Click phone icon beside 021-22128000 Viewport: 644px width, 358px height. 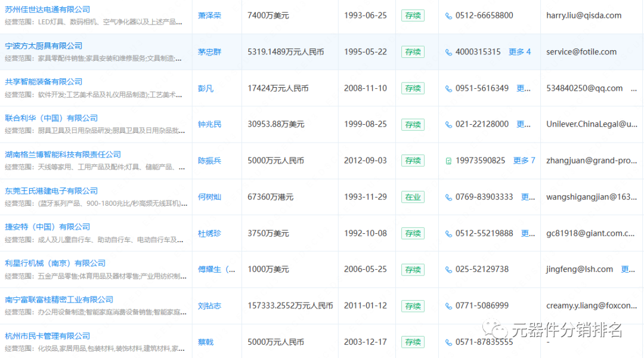(x=448, y=125)
